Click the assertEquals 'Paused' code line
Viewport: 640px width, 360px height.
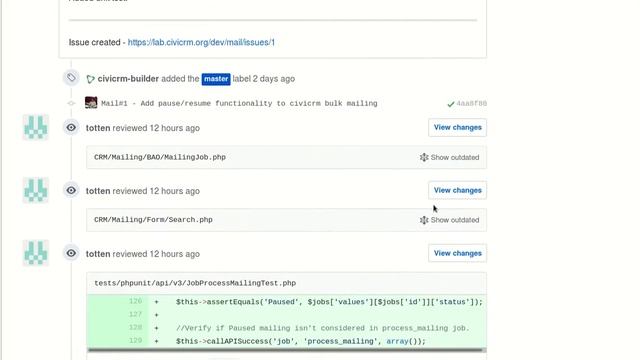point(329,302)
